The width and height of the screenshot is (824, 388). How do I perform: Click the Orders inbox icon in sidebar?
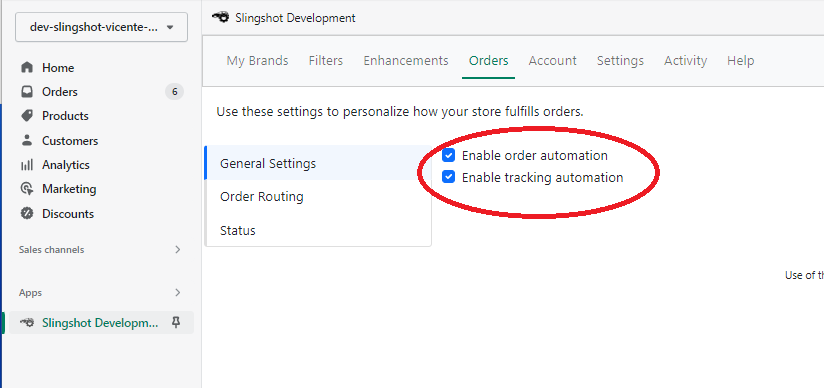[x=27, y=92]
